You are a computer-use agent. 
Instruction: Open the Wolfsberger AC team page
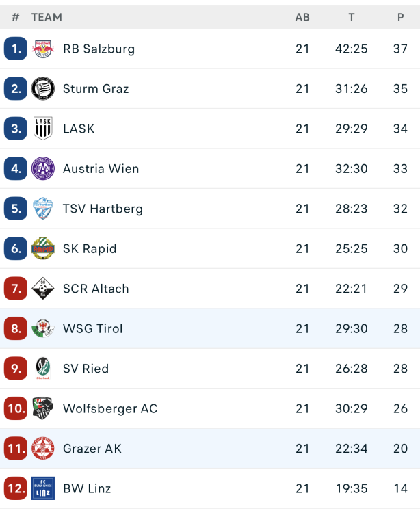[110, 408]
